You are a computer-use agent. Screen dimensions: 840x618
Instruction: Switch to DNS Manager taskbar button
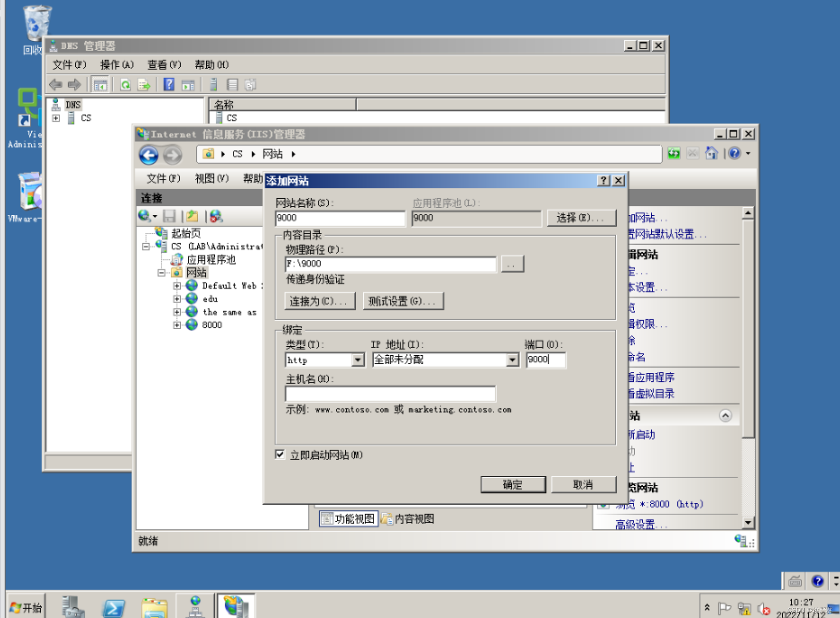195,606
